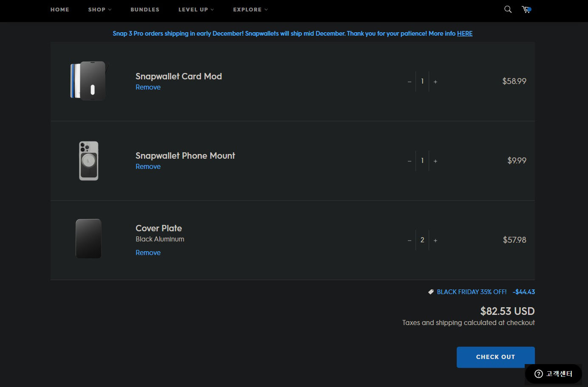The height and width of the screenshot is (387, 588).
Task: Increase Snapwallet Phone Mount quantity
Action: [435, 161]
